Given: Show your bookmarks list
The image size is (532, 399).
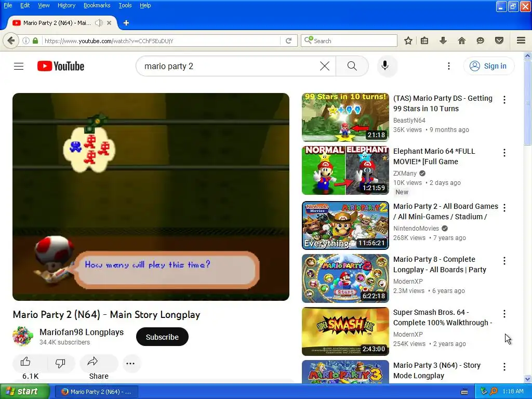Looking at the screenshot, I should point(424,41).
